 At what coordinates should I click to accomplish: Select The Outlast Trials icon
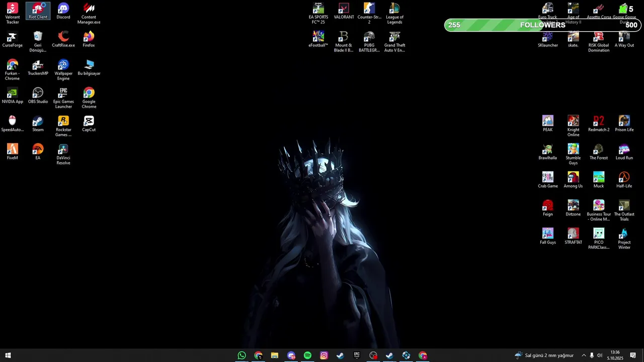624,211
